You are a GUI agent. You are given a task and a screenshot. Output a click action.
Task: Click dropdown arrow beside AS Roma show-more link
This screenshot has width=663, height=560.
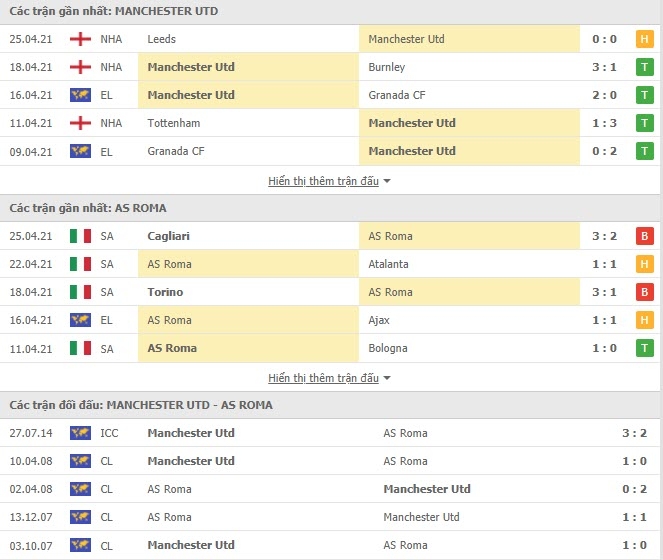tap(386, 378)
